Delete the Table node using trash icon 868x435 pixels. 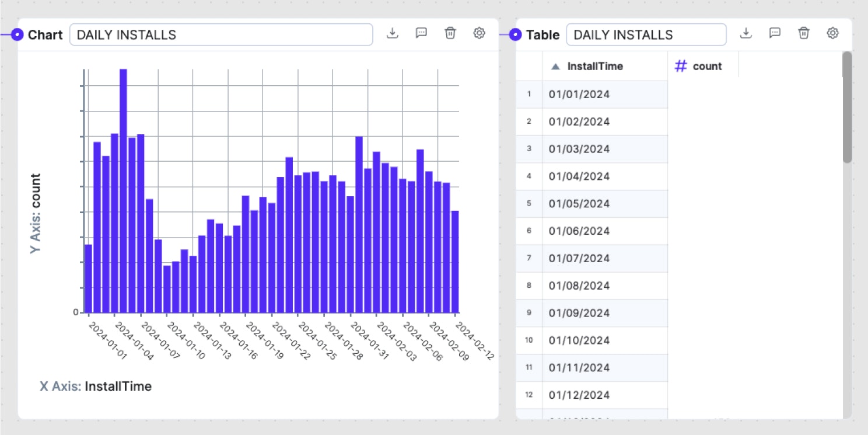click(x=804, y=33)
